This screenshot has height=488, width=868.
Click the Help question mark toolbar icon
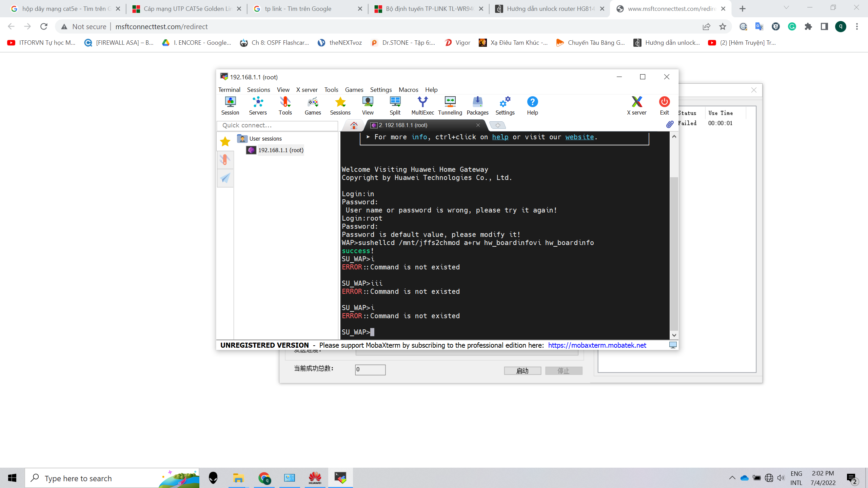tap(532, 105)
